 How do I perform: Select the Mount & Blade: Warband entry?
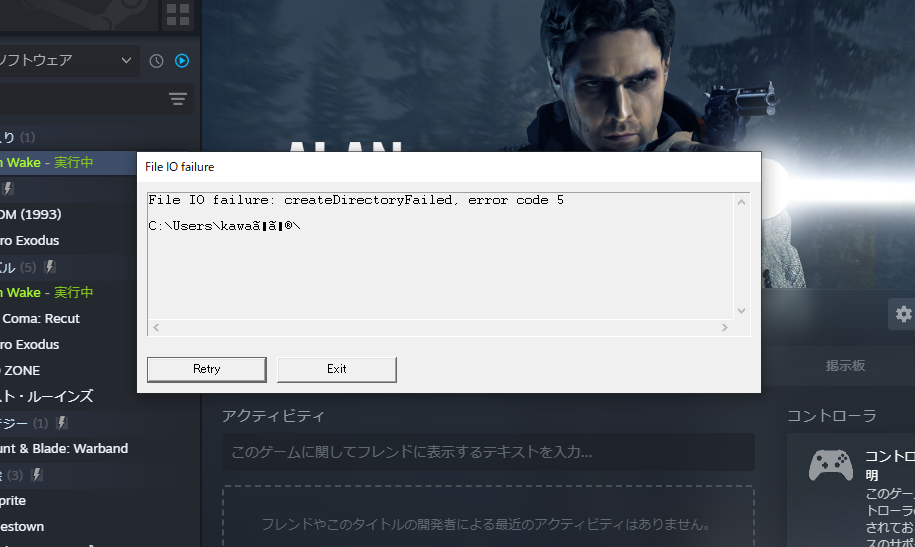[99, 448]
